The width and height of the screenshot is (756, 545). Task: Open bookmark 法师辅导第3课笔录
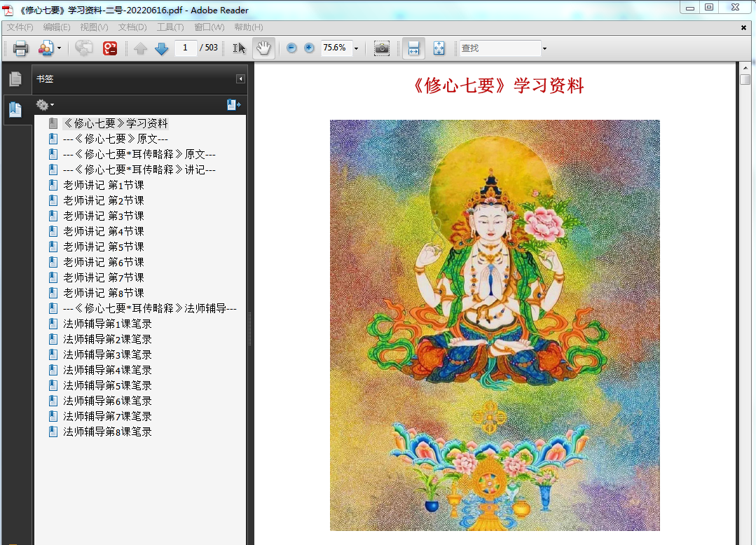[107, 354]
